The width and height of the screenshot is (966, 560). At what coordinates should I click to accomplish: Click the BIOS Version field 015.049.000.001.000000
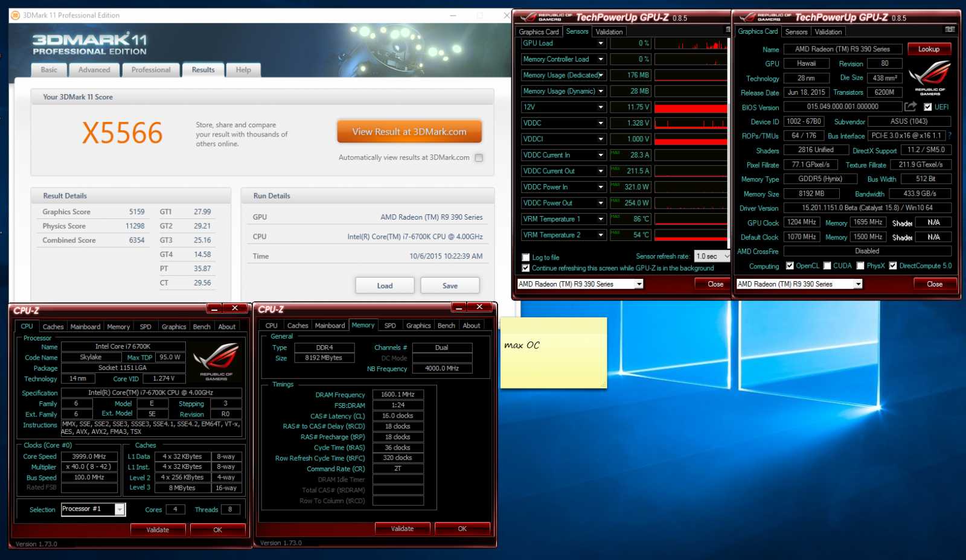(x=842, y=107)
